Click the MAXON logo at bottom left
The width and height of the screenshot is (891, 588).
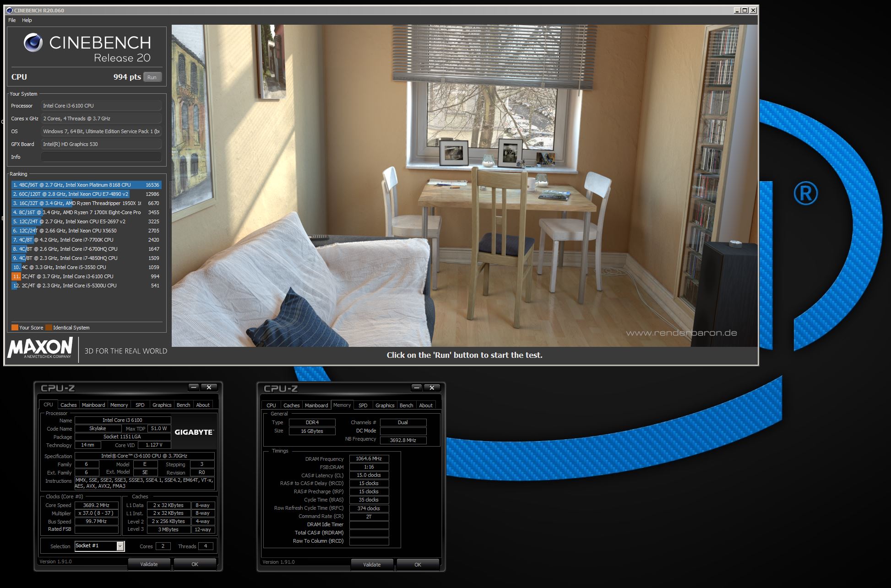[x=40, y=348]
